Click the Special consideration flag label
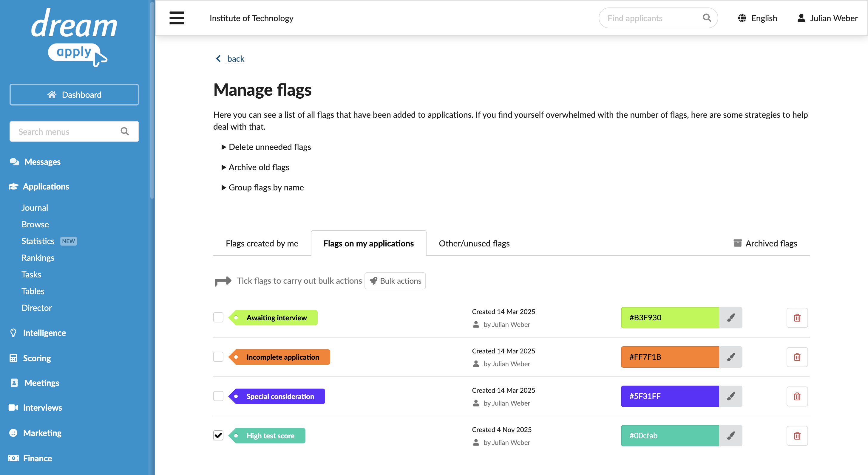Viewport: 868px width, 475px height. [277, 396]
